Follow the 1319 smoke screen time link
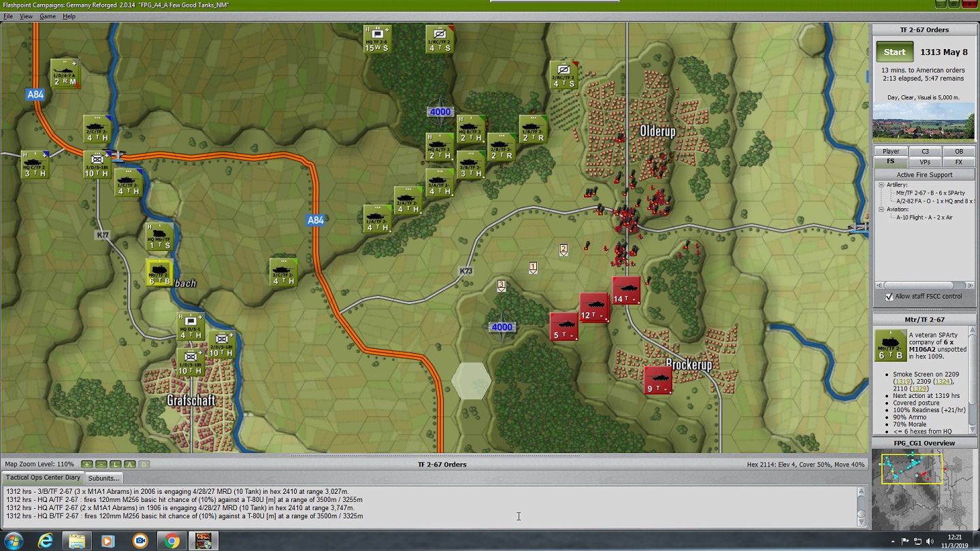Image resolution: width=980 pixels, height=551 pixels. (x=903, y=382)
